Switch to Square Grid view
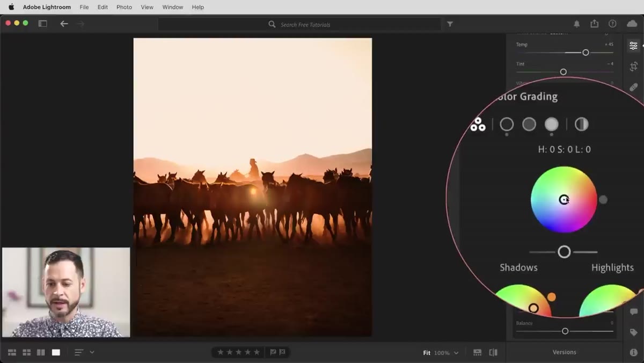644x363 pixels. [26, 353]
